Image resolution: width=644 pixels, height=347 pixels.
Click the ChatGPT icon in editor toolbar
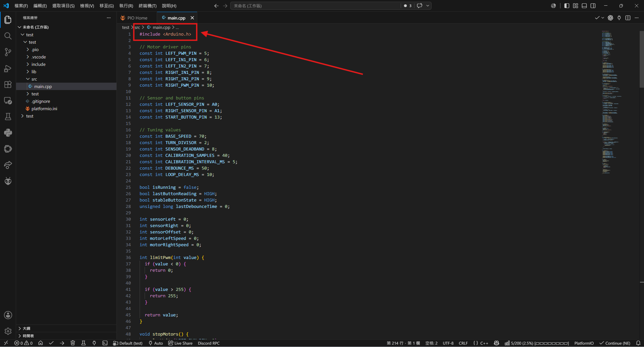pos(610,18)
